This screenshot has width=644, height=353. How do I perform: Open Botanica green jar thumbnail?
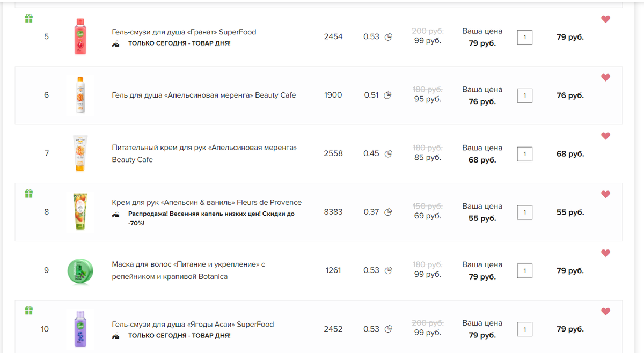point(80,270)
